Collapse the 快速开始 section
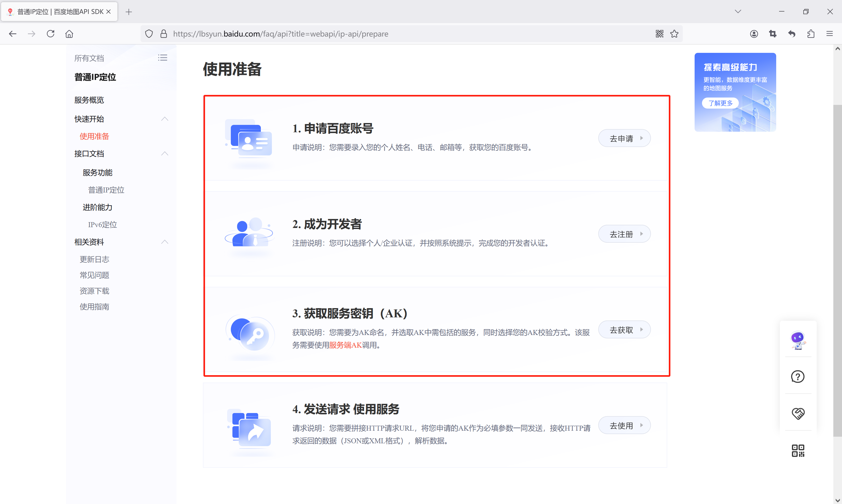The width and height of the screenshot is (842, 504). 165,119
